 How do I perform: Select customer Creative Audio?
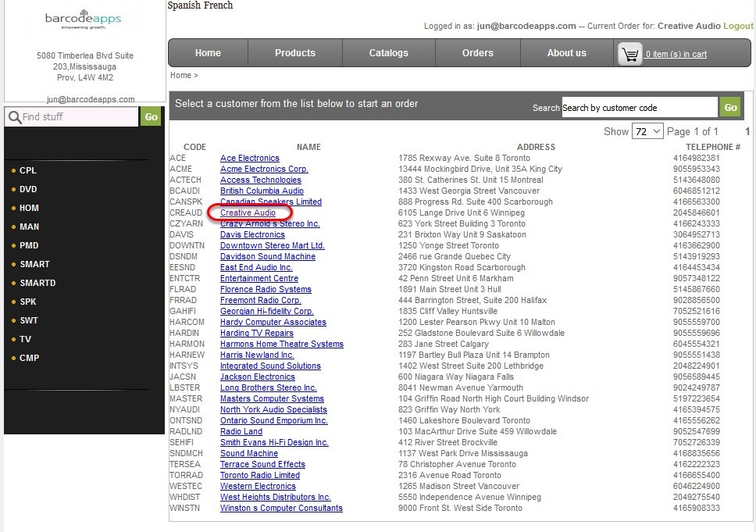pos(248,212)
